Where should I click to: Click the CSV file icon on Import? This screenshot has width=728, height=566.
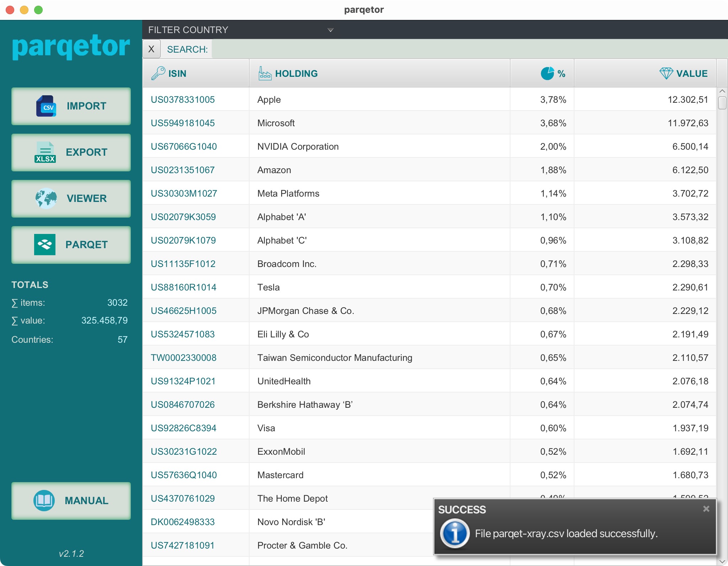(46, 106)
